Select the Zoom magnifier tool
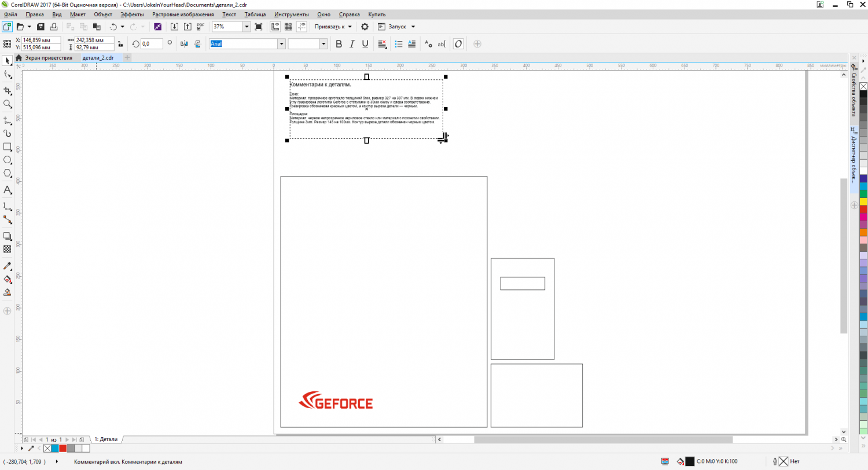Viewport: 868px width, 470px height. (x=8, y=104)
